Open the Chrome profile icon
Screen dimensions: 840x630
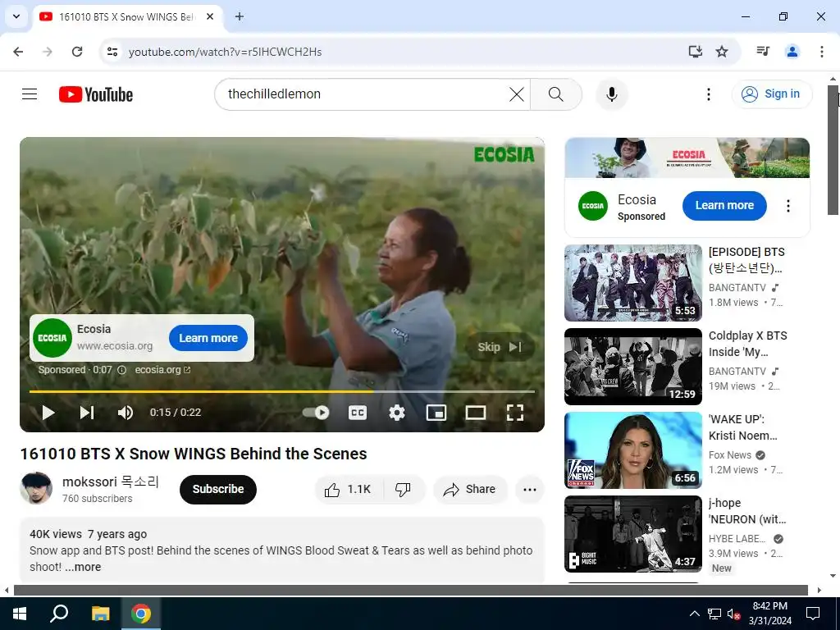pos(792,52)
